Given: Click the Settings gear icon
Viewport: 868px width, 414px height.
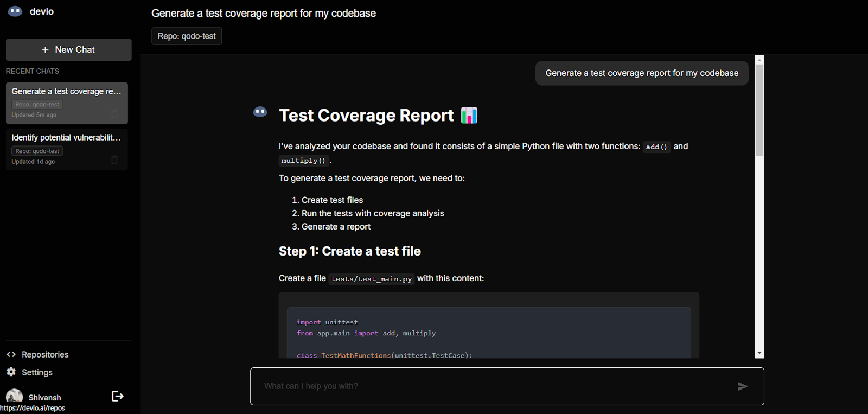Looking at the screenshot, I should 11,372.
